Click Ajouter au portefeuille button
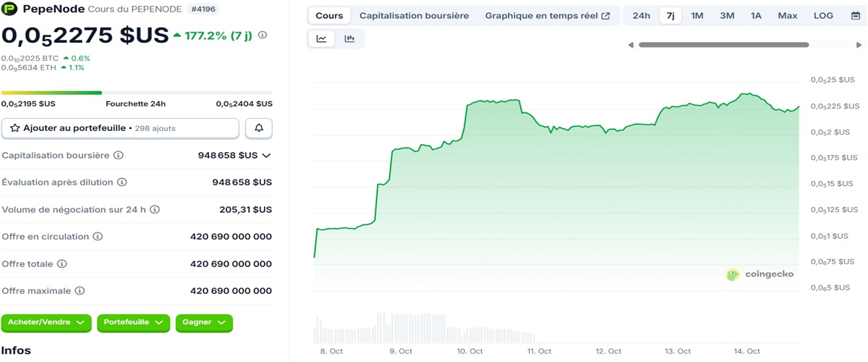 (120, 128)
